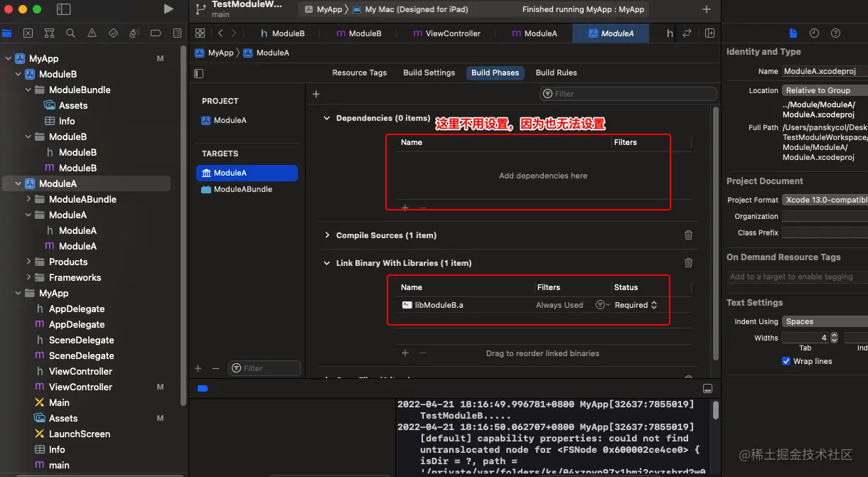Open the Indent Using Spaces dropdown
Viewport: 868px width, 477px height.
tap(825, 321)
